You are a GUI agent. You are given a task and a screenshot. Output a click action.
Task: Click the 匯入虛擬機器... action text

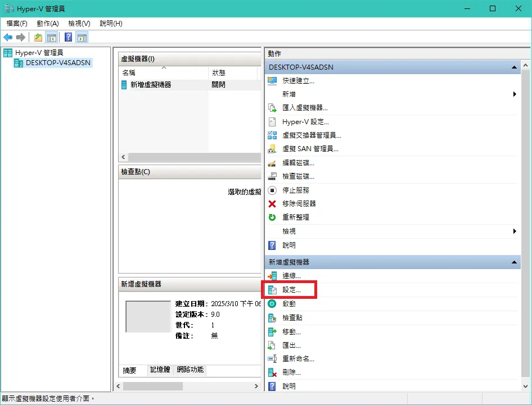click(x=305, y=108)
